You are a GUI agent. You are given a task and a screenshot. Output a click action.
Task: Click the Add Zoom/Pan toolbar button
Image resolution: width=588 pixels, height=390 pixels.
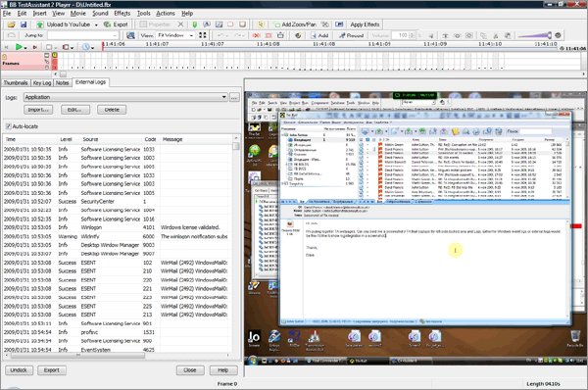click(295, 24)
